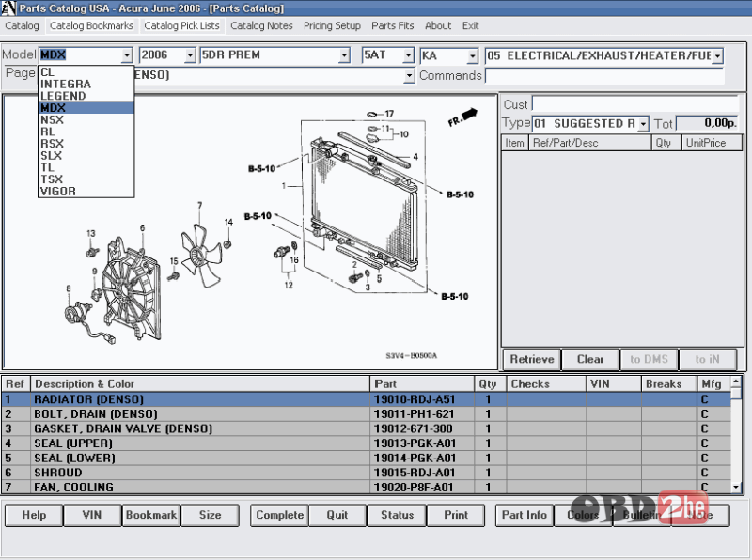The height and width of the screenshot is (560, 752).
Task: Click the UnitPrice column header
Action: (x=712, y=143)
